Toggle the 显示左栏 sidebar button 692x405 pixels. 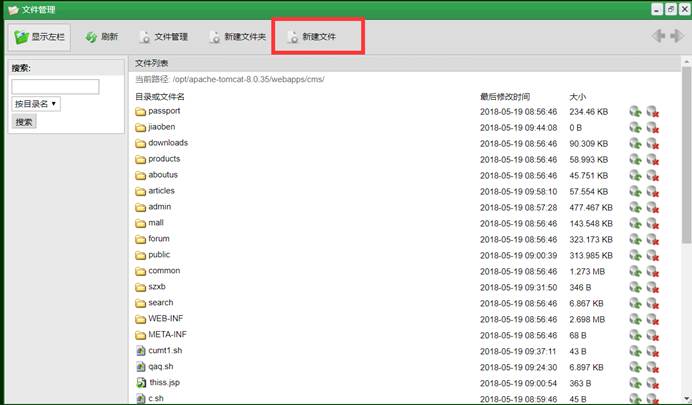pos(39,37)
